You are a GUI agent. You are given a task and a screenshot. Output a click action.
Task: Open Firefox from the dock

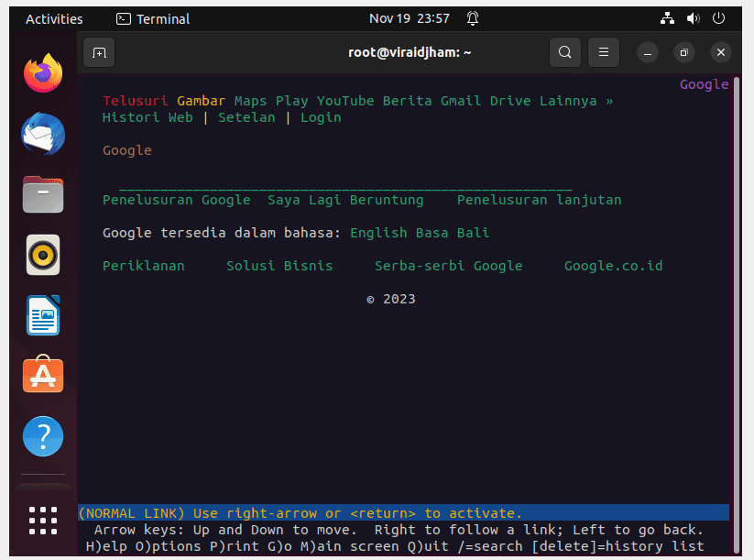pyautogui.click(x=43, y=73)
